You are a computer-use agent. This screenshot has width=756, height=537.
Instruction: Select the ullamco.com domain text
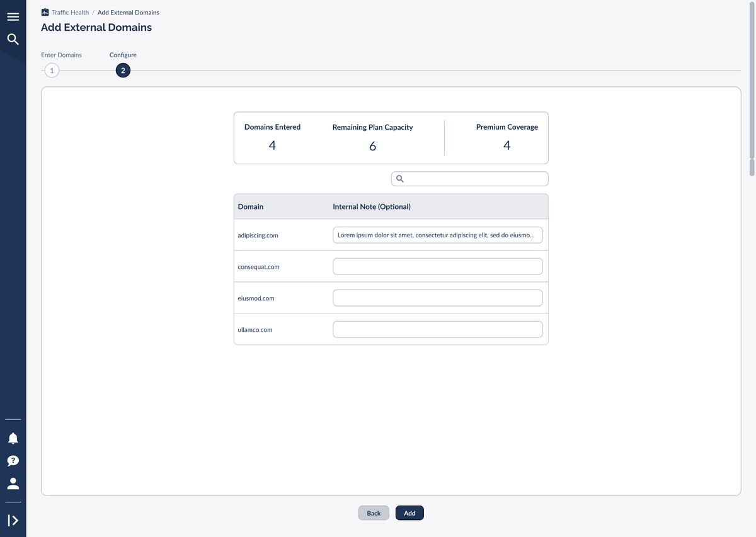[x=255, y=330]
